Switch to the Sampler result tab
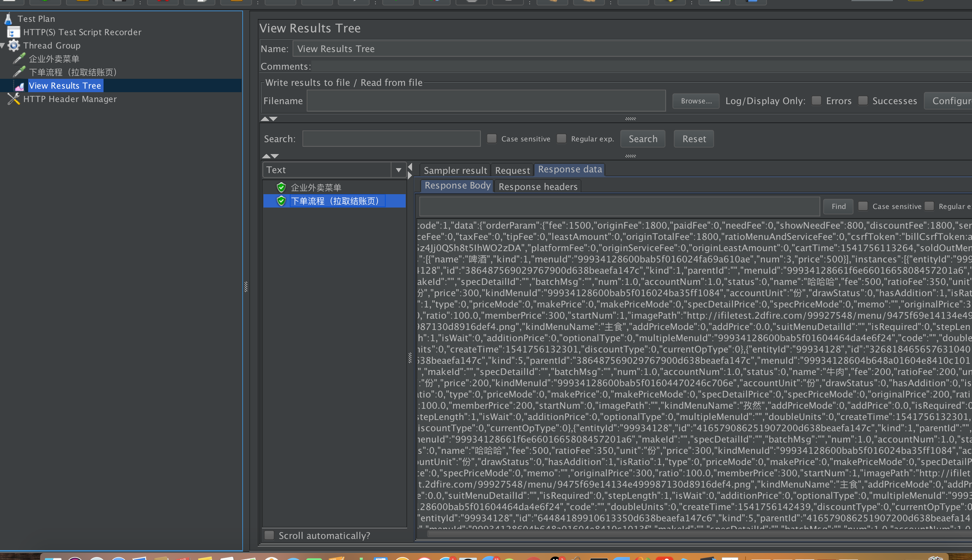 point(455,170)
